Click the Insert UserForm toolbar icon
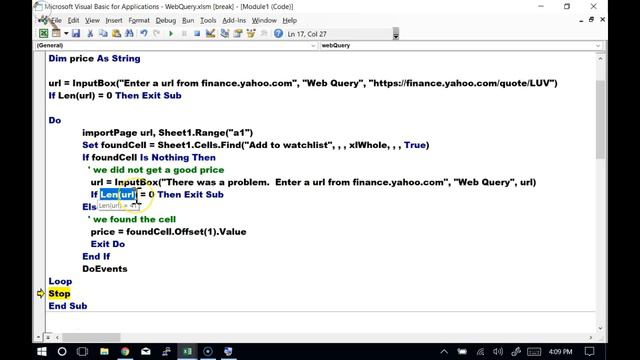This screenshot has width=640, height=360. click(56, 33)
